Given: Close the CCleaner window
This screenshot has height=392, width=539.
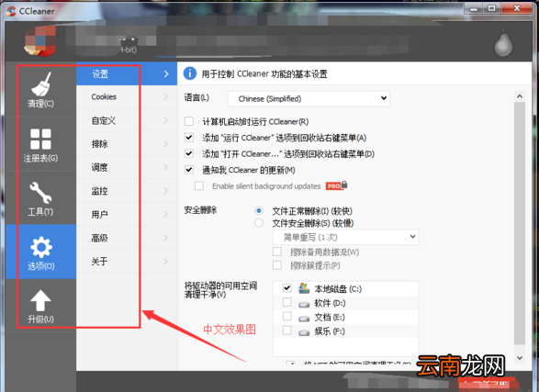Looking at the screenshot, I should [x=517, y=8].
